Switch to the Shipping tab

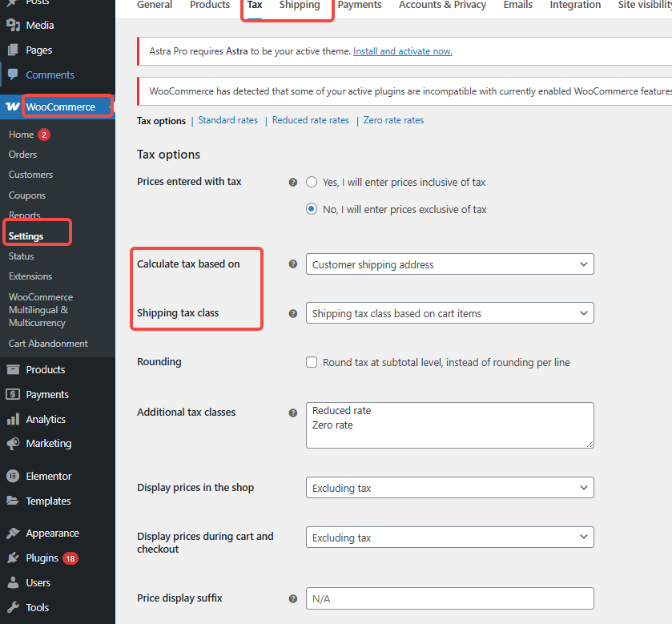coord(299,5)
